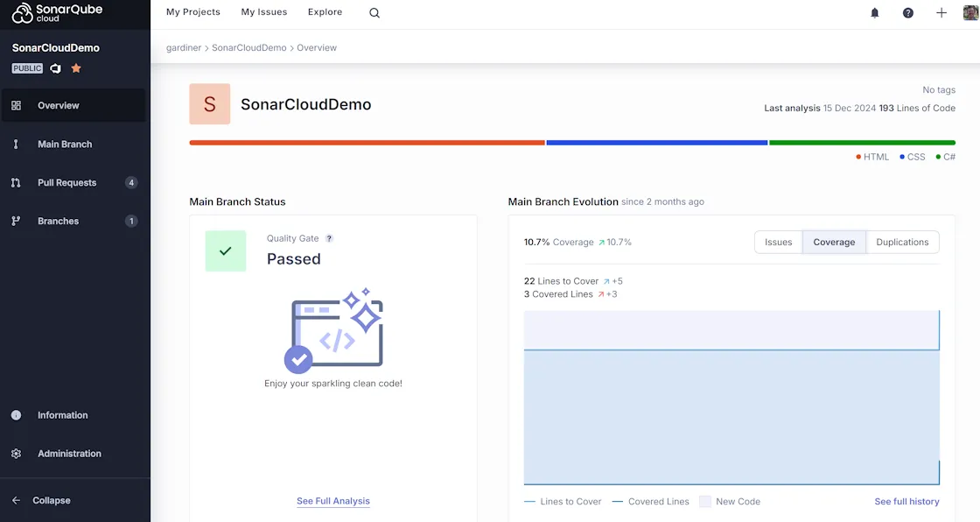Open the Quality Gate help tooltip icon
This screenshot has height=522, width=980.
coord(330,237)
